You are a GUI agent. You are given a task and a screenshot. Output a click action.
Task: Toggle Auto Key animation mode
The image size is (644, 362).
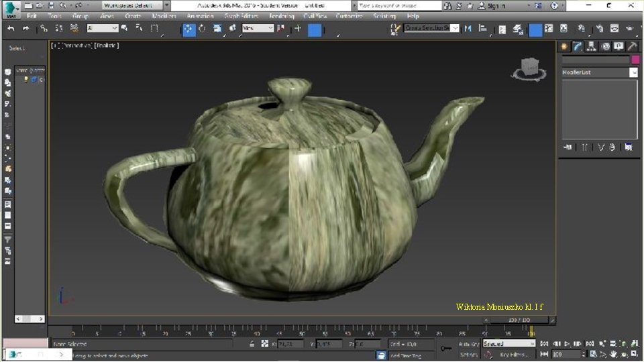click(468, 344)
